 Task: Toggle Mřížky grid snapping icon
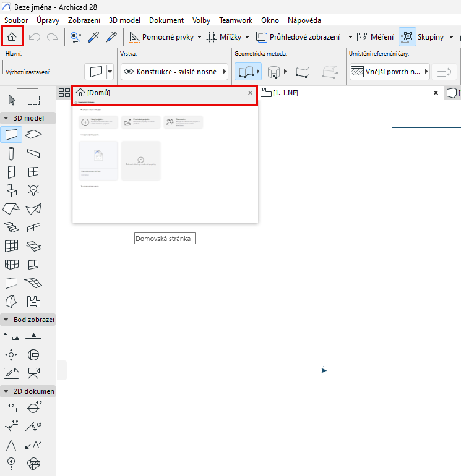click(212, 37)
